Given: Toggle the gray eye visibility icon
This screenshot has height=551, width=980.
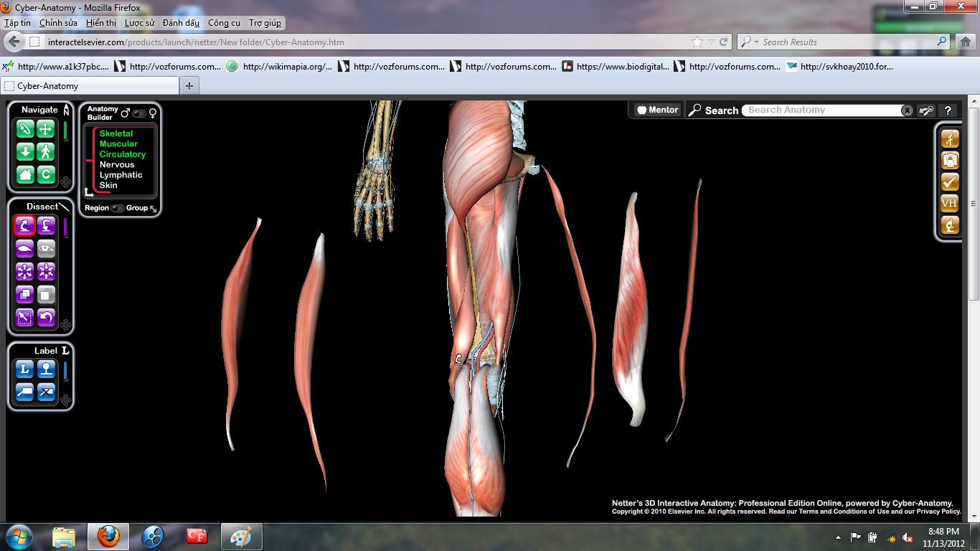Looking at the screenshot, I should coord(47,249).
